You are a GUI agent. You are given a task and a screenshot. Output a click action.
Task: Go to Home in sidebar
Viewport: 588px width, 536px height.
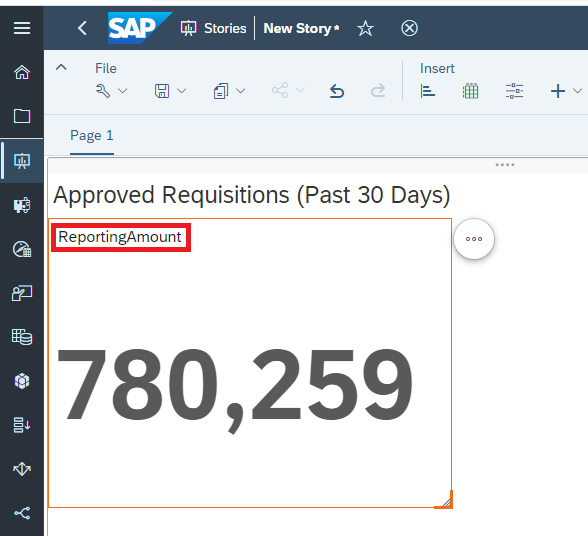coord(22,72)
